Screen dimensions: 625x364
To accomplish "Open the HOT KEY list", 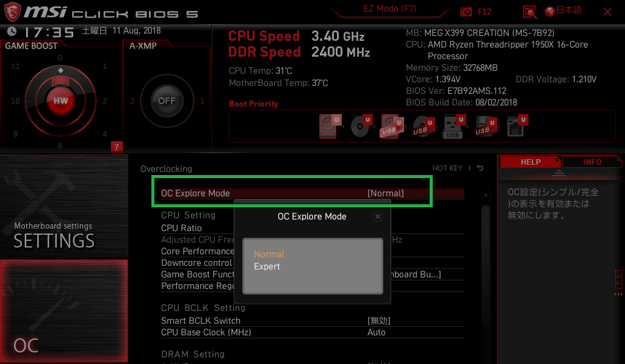I will tap(447, 168).
